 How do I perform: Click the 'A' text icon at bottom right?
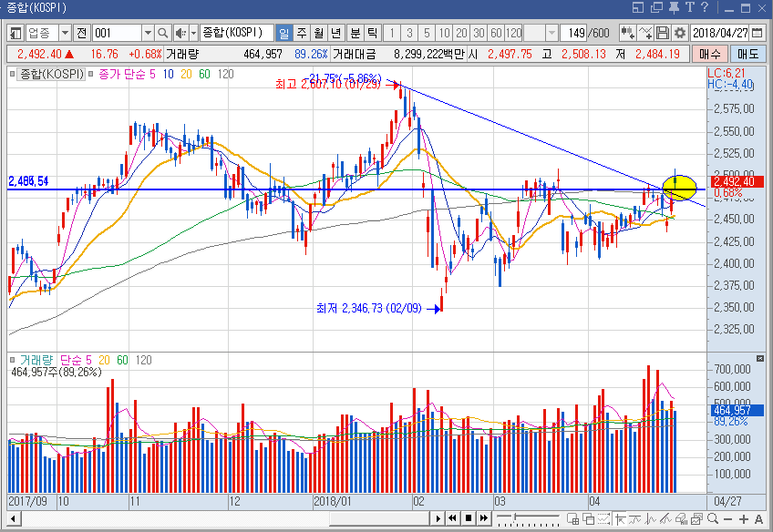tap(759, 519)
